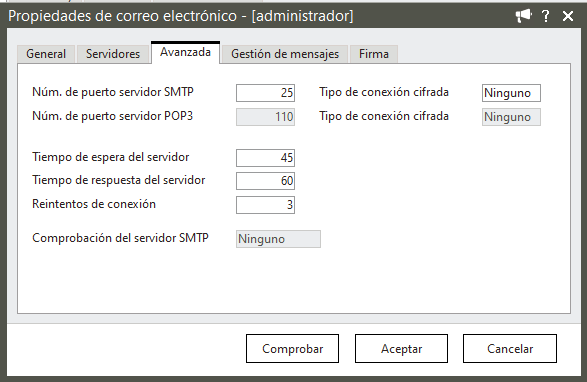Click the 'Tiempo de espera del servidor' label
The width and height of the screenshot is (587, 382).
click(110, 157)
